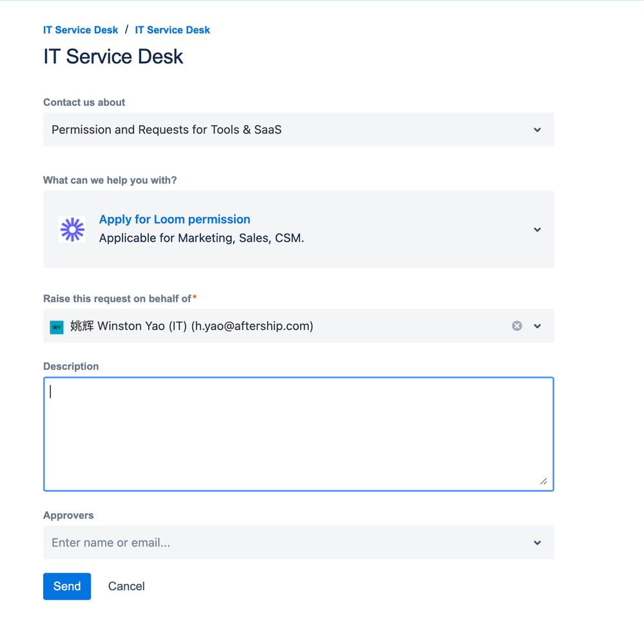Click the requester name Winston Yao text

pos(191,326)
